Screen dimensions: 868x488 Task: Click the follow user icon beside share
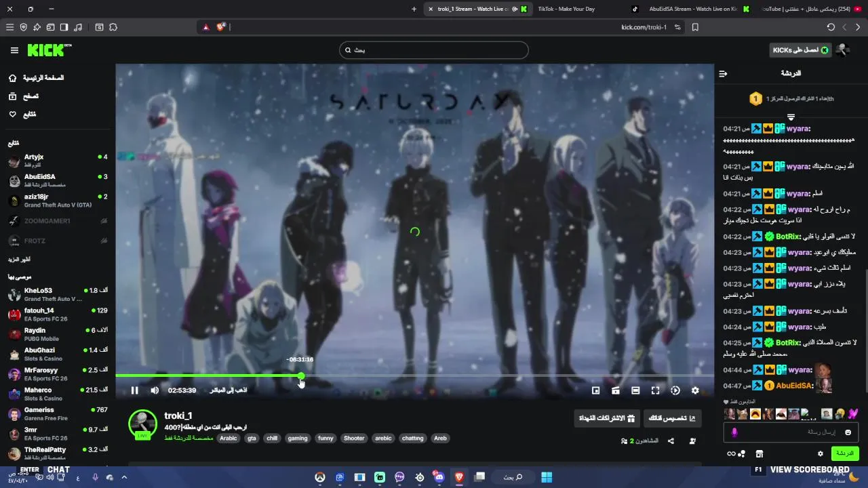(x=692, y=441)
